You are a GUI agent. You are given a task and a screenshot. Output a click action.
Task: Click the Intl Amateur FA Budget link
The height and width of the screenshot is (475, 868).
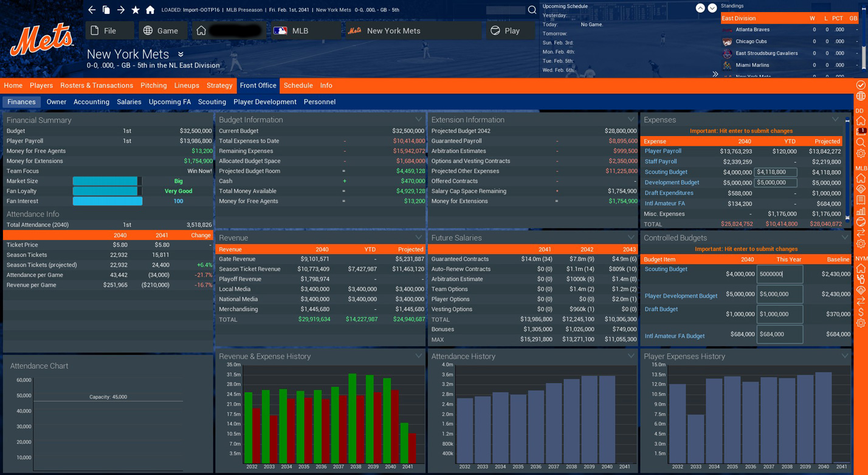[674, 336]
